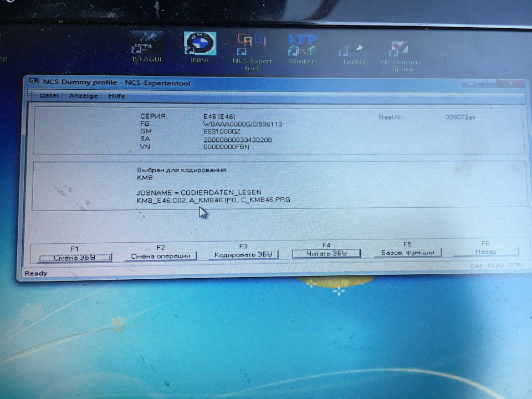Click the F2 Смена операции button
This screenshot has width=532, height=399.
[161, 256]
